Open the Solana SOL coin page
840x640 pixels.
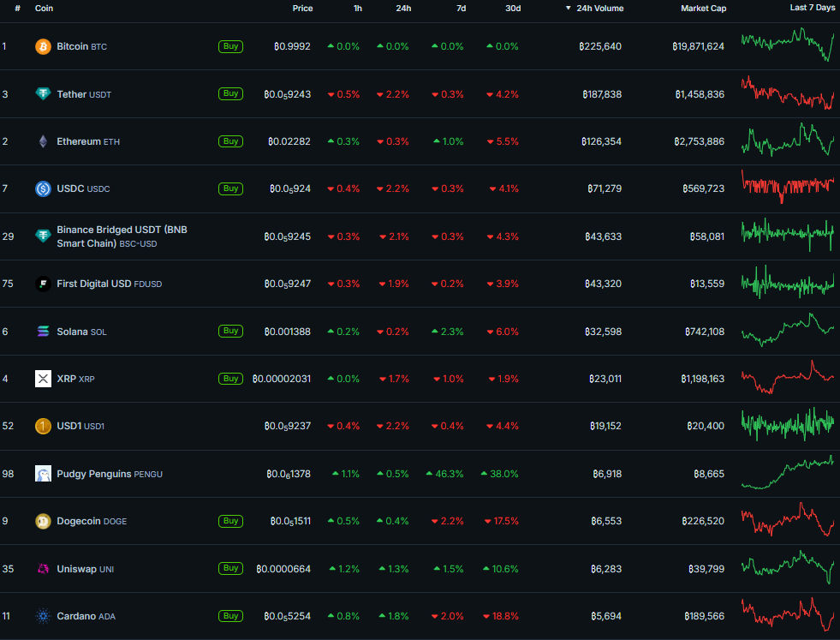point(82,332)
